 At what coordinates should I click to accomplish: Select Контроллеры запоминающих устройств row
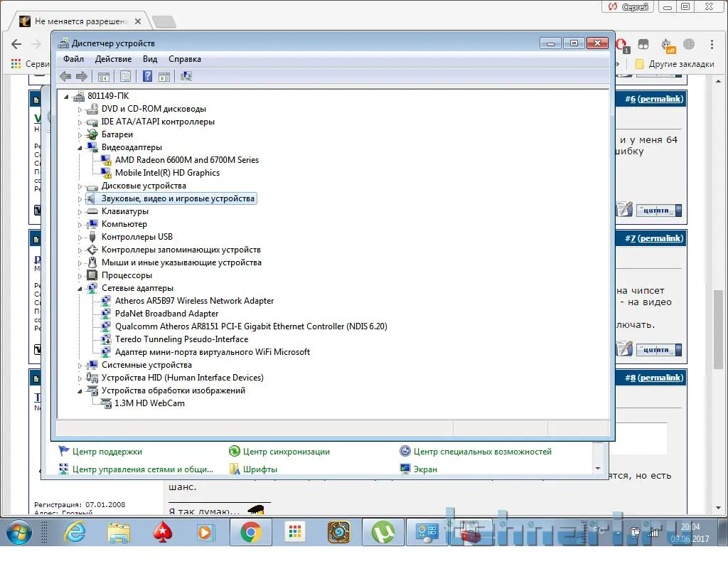coord(181,250)
